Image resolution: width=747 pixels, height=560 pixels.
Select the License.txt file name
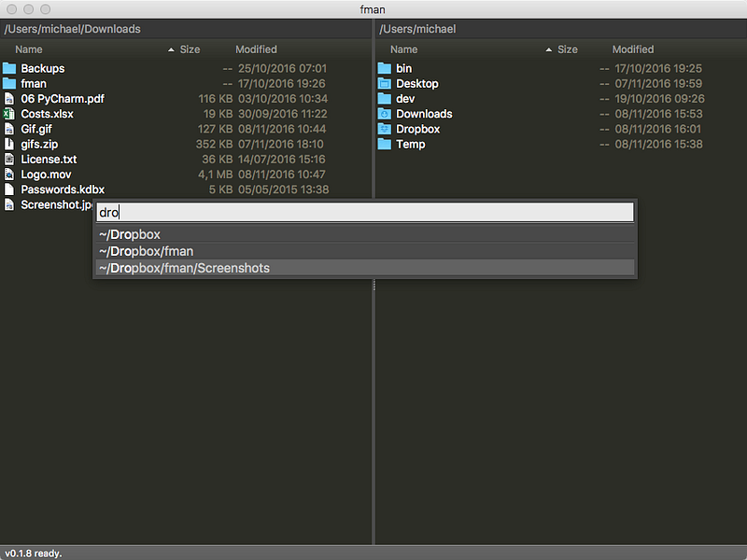49,160
